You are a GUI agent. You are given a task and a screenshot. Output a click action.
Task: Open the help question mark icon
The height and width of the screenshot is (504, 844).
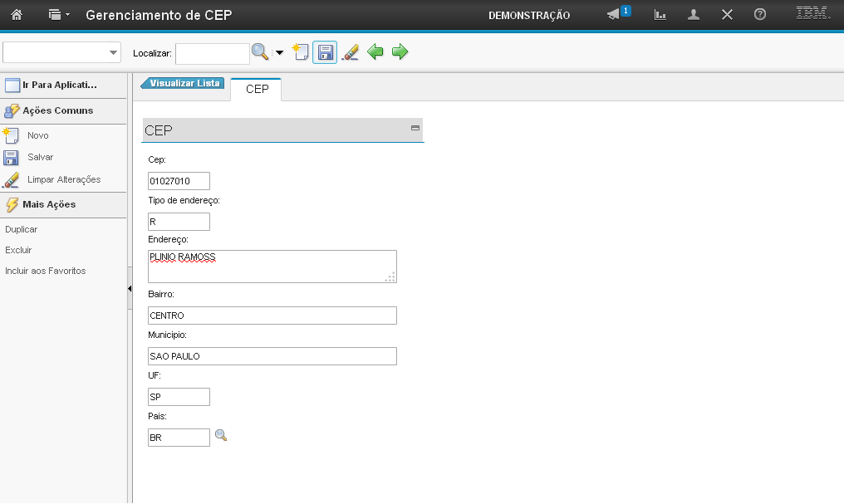(759, 15)
